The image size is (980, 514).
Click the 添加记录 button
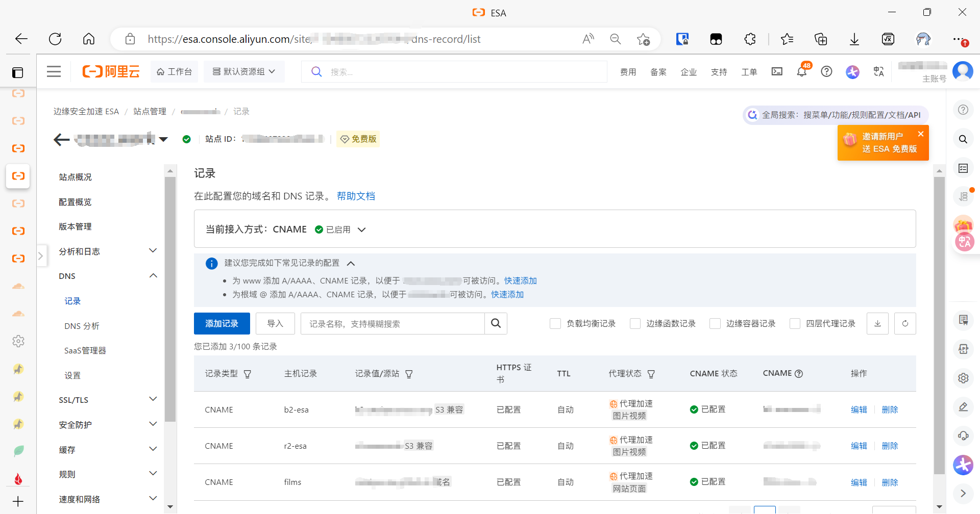(222, 323)
